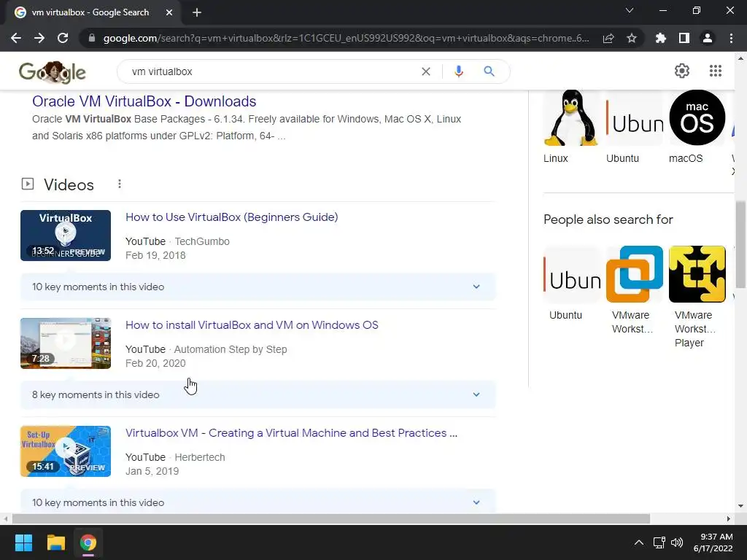Play the Herbertech 15:41 video thumbnail
The height and width of the screenshot is (560, 747).
66,451
